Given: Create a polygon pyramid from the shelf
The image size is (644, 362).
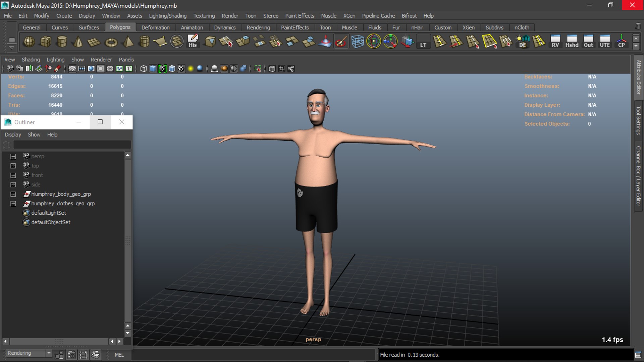Looking at the screenshot, I should pos(128,42).
